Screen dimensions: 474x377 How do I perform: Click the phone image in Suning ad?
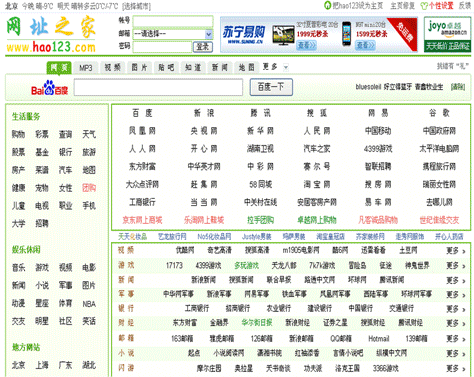pos(347,34)
